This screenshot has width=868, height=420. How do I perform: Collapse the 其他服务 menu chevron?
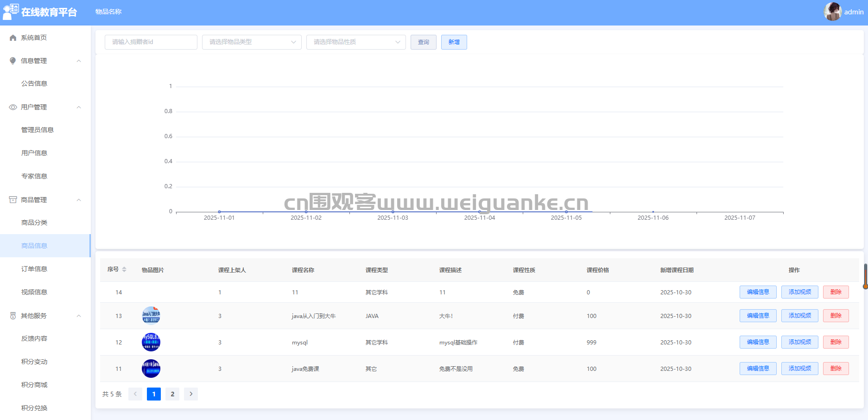pos(79,316)
